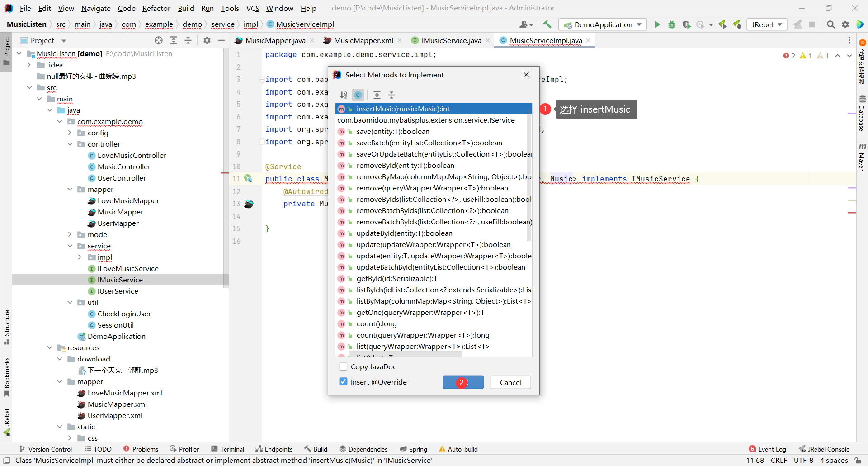
Task: Uncheck the Insert @Override checkbox
Action: tap(344, 382)
